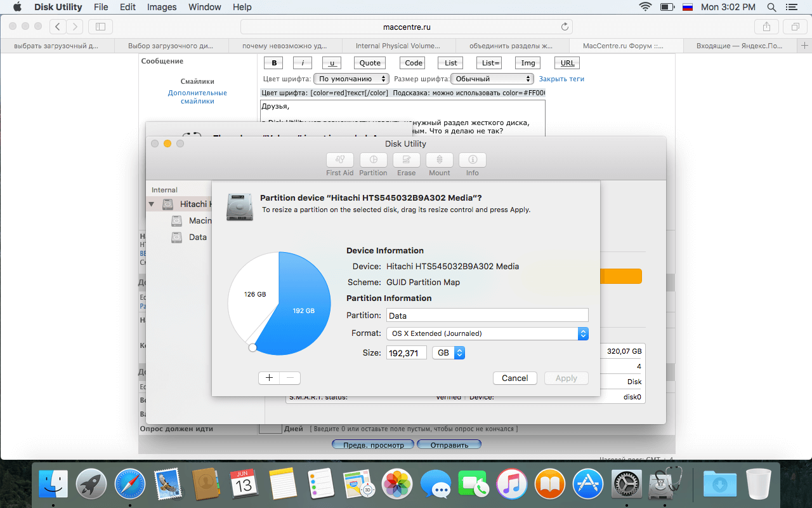Click the bold B forum button
The height and width of the screenshot is (508, 812).
click(x=274, y=63)
